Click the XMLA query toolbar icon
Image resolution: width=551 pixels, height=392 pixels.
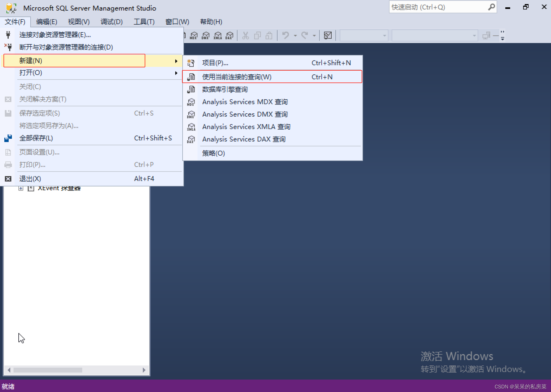point(217,35)
